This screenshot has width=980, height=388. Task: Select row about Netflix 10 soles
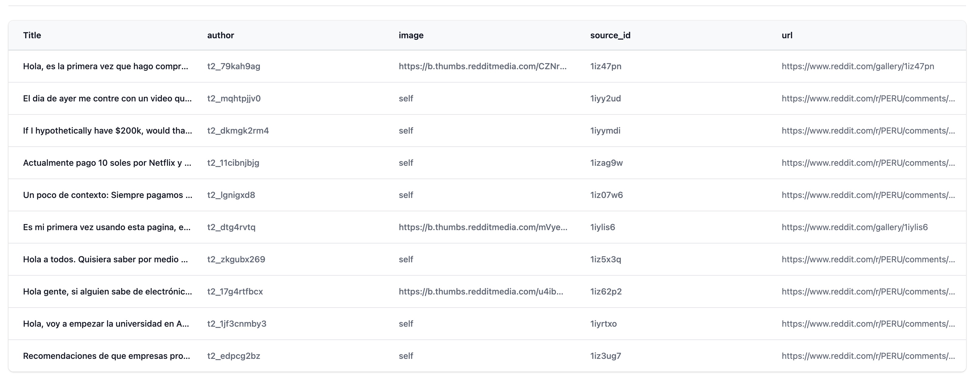[x=107, y=163]
